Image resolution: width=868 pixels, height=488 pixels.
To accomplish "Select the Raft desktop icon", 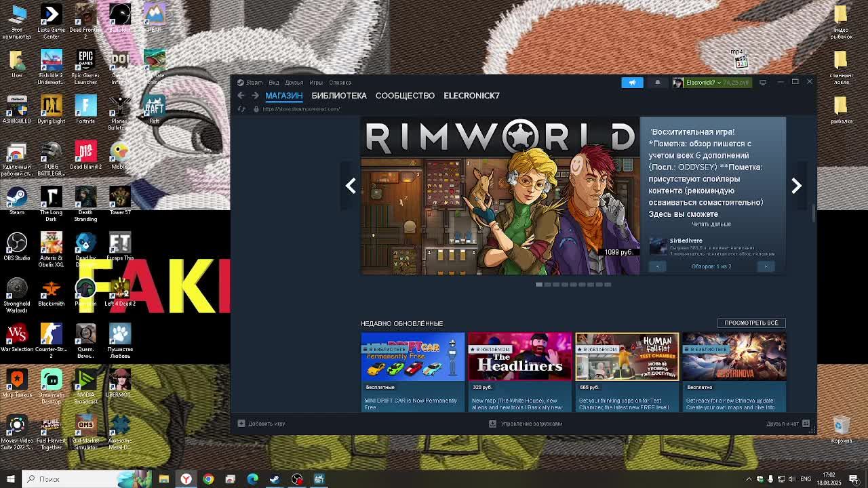I will [154, 110].
